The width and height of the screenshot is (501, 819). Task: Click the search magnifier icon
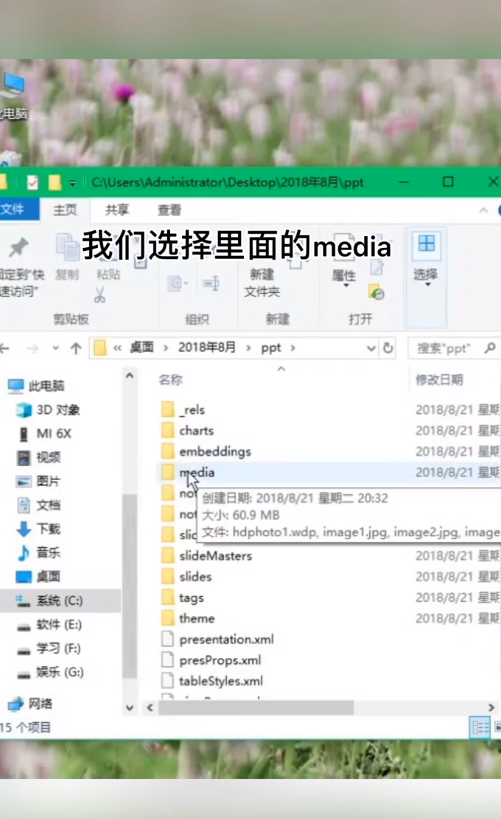490,347
